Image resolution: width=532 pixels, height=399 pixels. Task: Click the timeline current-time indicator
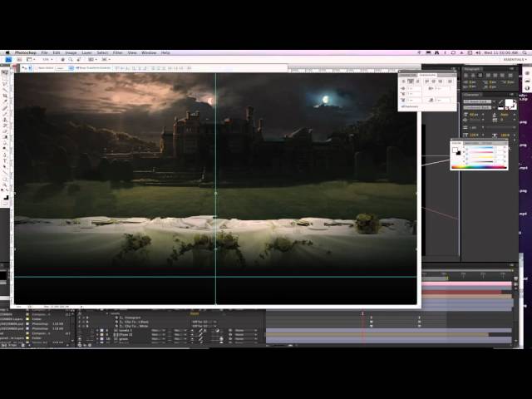(362, 313)
